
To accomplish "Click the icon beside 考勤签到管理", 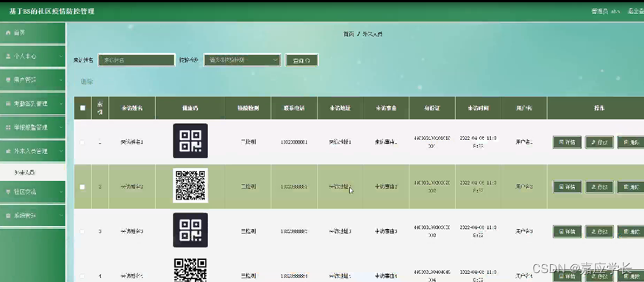I will point(8,104).
